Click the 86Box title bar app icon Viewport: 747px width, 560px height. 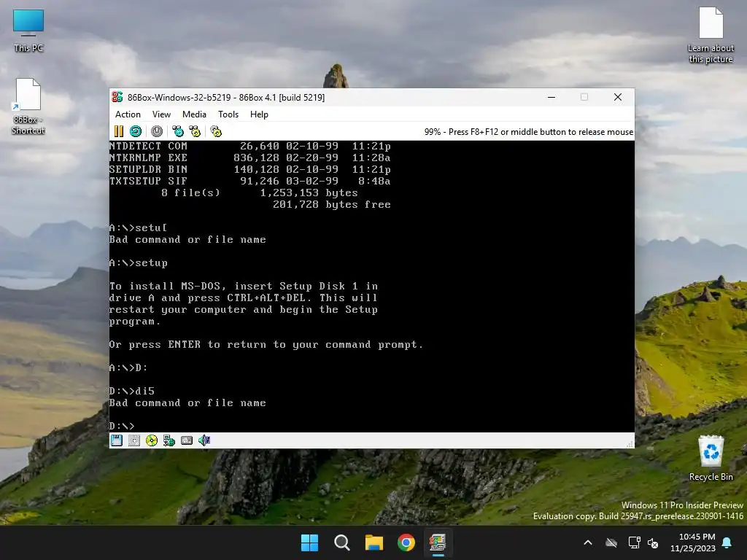117,97
